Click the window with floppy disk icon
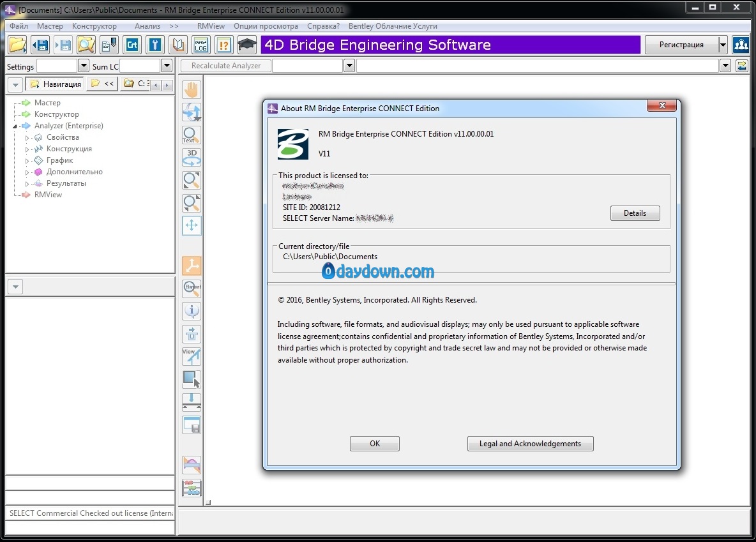756x542 pixels. (192, 425)
